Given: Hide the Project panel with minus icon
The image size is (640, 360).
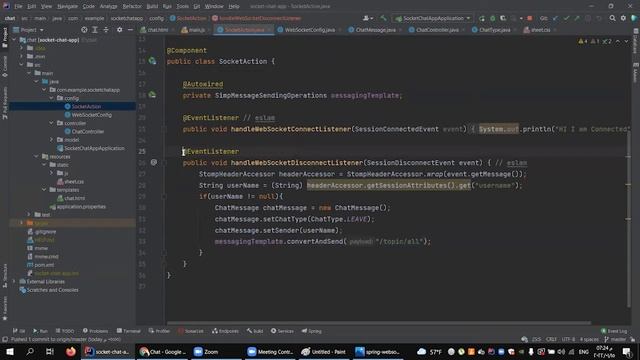Looking at the screenshot, I should (x=130, y=30).
